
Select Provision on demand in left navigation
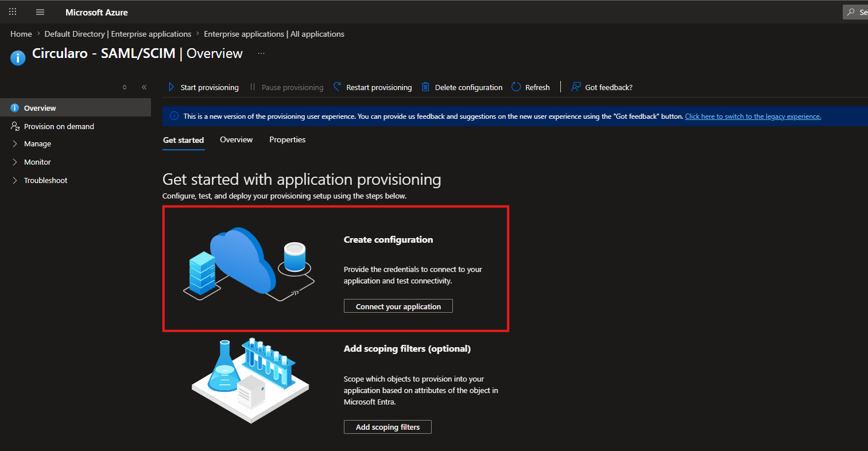coord(75,126)
